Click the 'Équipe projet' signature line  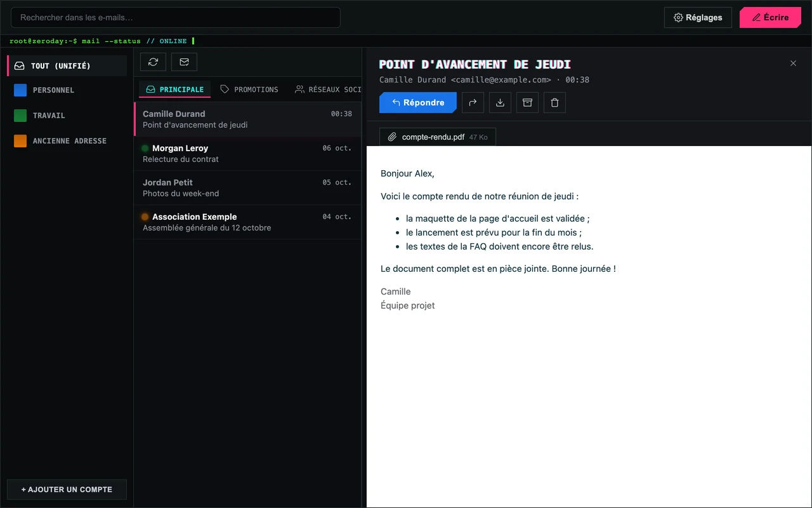coord(407,305)
